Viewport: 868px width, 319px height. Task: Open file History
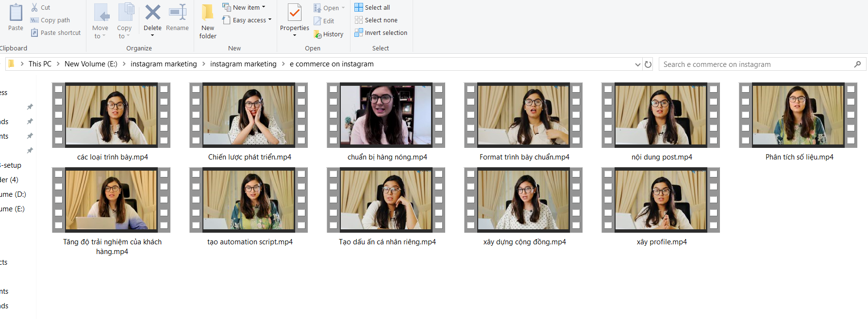(x=329, y=34)
